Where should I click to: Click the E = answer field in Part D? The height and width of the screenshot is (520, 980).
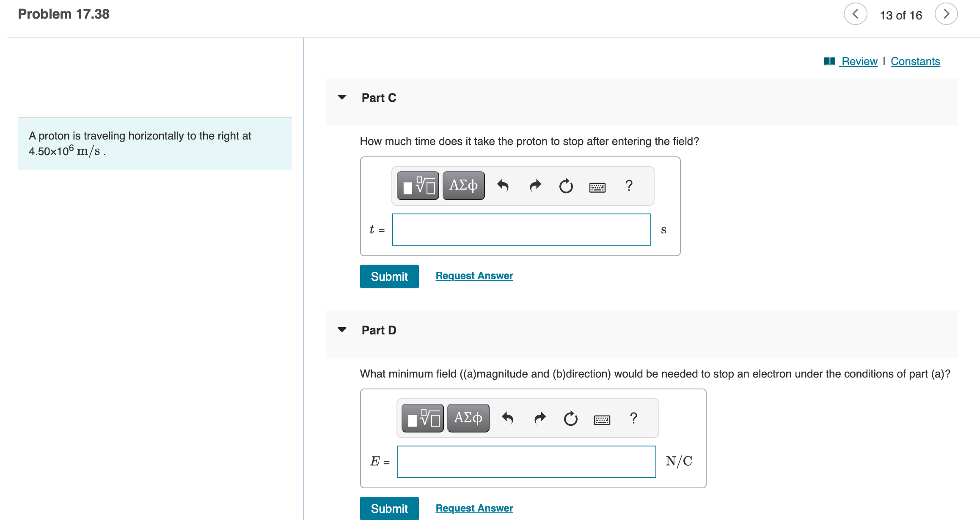click(x=526, y=462)
